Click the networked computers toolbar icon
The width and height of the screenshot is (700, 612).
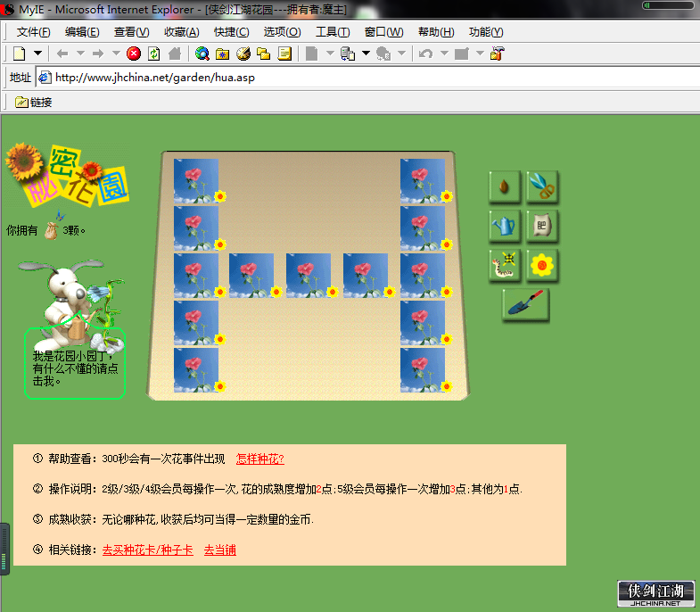pos(347,54)
